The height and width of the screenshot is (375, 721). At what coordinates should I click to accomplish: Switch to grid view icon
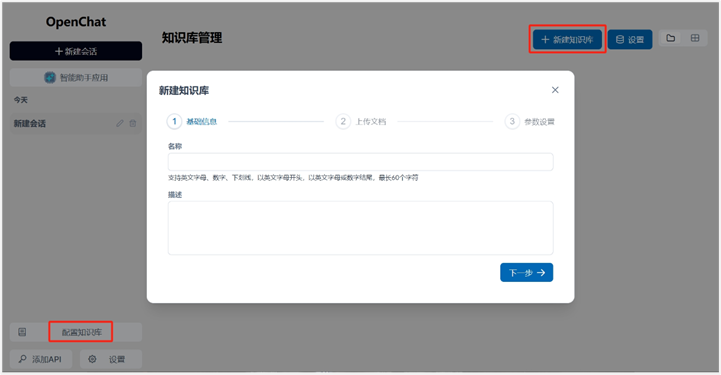click(695, 38)
